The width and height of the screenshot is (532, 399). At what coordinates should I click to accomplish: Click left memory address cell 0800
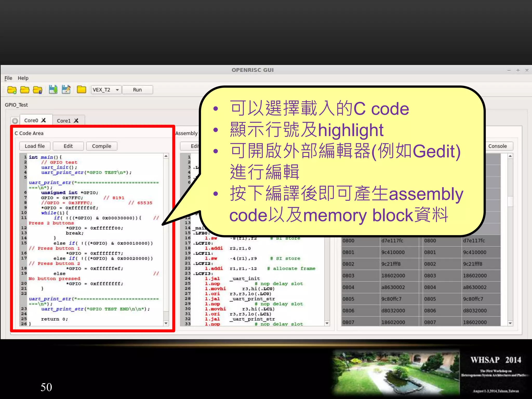click(360, 241)
